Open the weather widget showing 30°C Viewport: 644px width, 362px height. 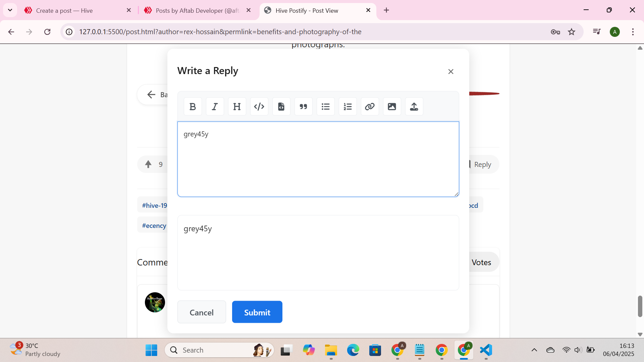point(35,350)
